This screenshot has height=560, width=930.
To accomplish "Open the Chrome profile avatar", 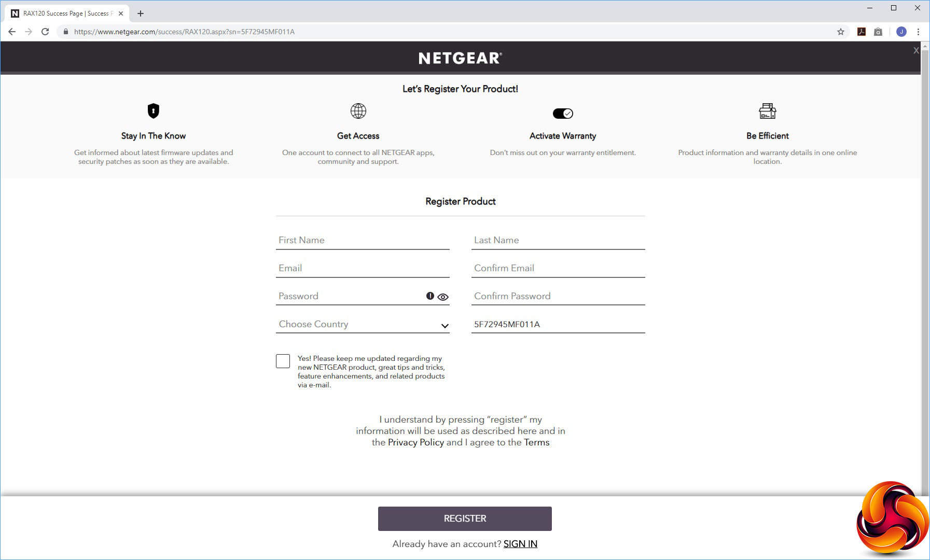I will tap(901, 32).
